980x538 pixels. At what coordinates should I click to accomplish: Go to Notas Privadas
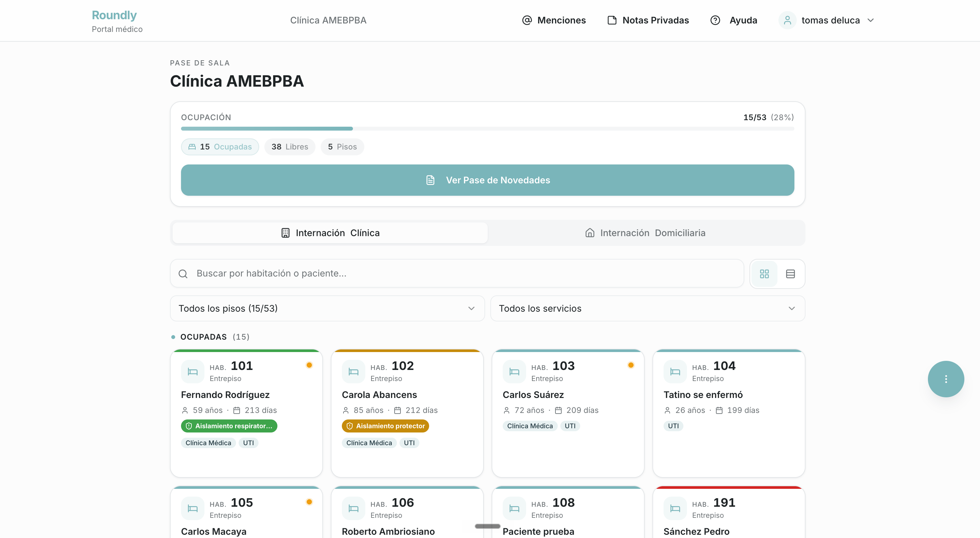coord(648,20)
